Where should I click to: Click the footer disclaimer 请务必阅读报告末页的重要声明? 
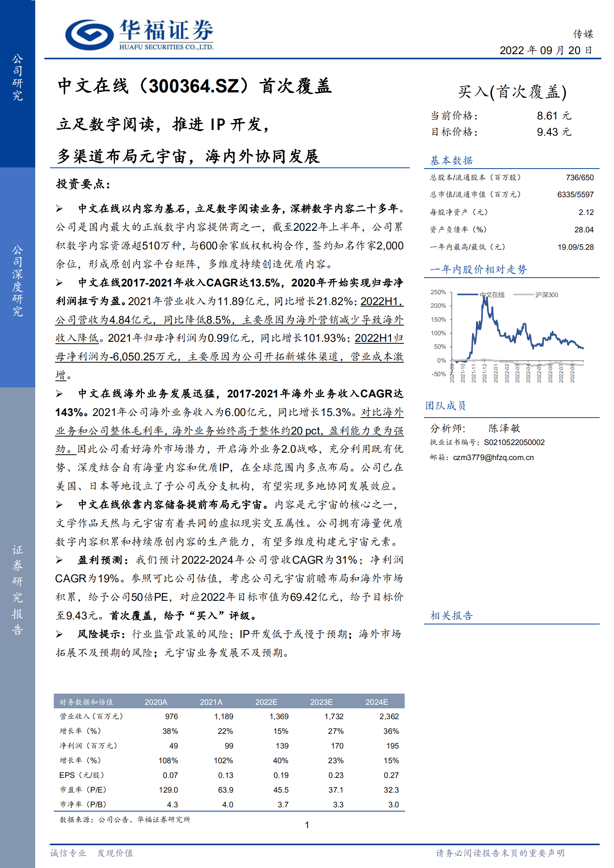click(x=500, y=853)
